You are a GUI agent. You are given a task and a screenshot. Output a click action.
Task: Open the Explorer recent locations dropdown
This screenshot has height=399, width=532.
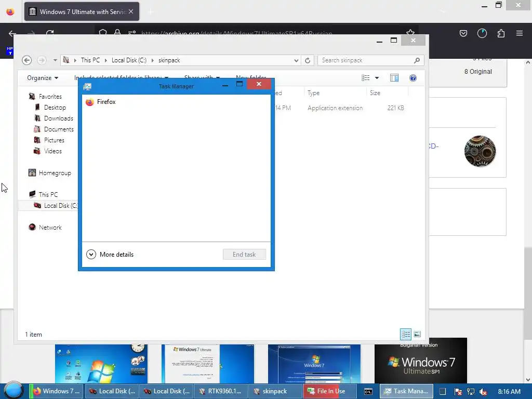point(55,60)
